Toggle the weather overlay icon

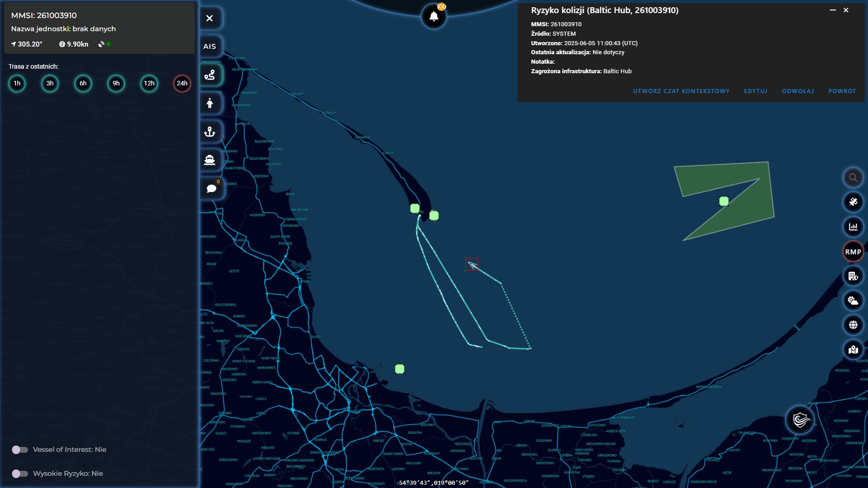pos(853,300)
